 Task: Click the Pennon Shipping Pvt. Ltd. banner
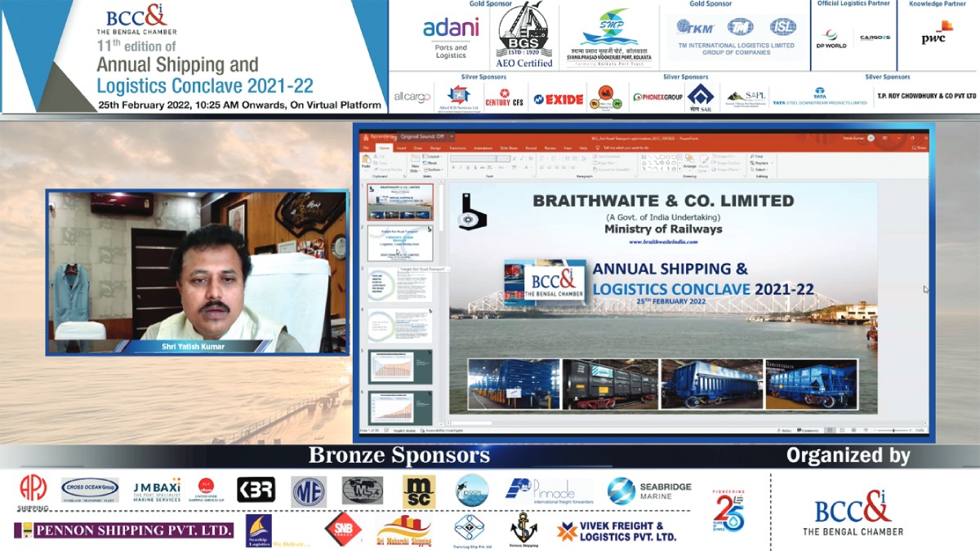[124, 531]
